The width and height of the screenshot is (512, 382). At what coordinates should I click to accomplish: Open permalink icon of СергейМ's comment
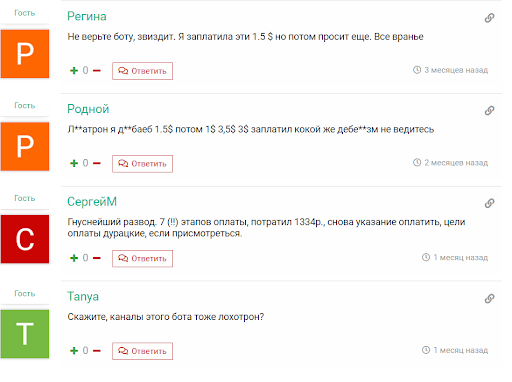(x=489, y=203)
